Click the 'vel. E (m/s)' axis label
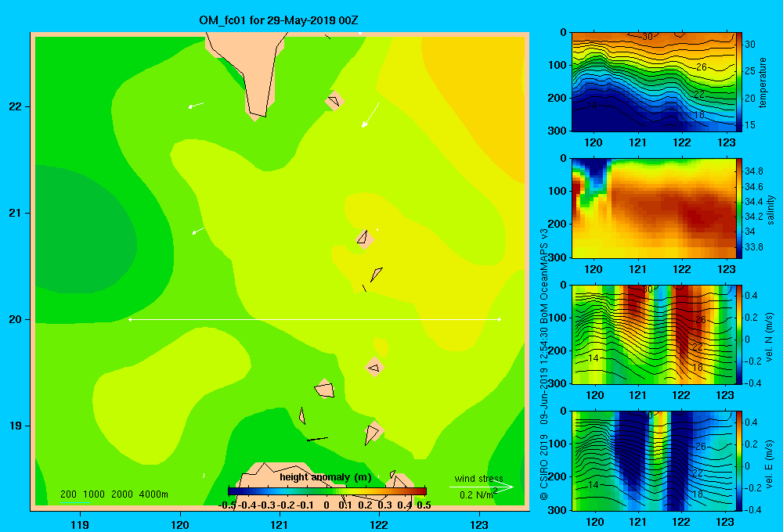Viewport: 783px width, 532px height. (770, 462)
